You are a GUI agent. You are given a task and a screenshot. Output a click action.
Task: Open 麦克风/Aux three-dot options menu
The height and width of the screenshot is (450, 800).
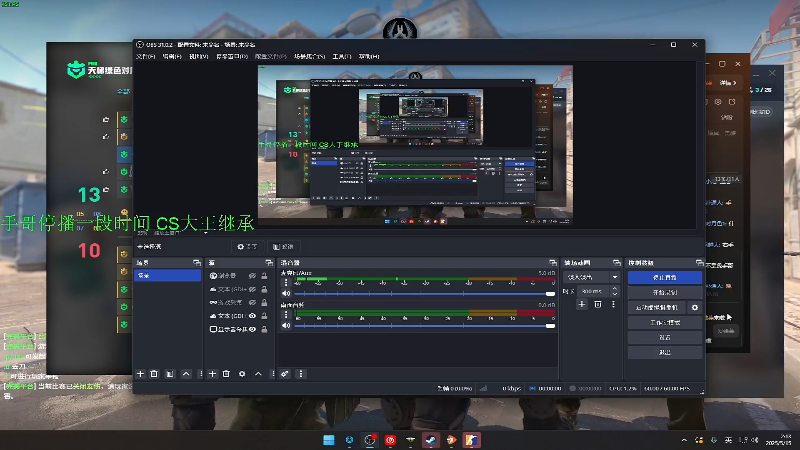point(286,282)
